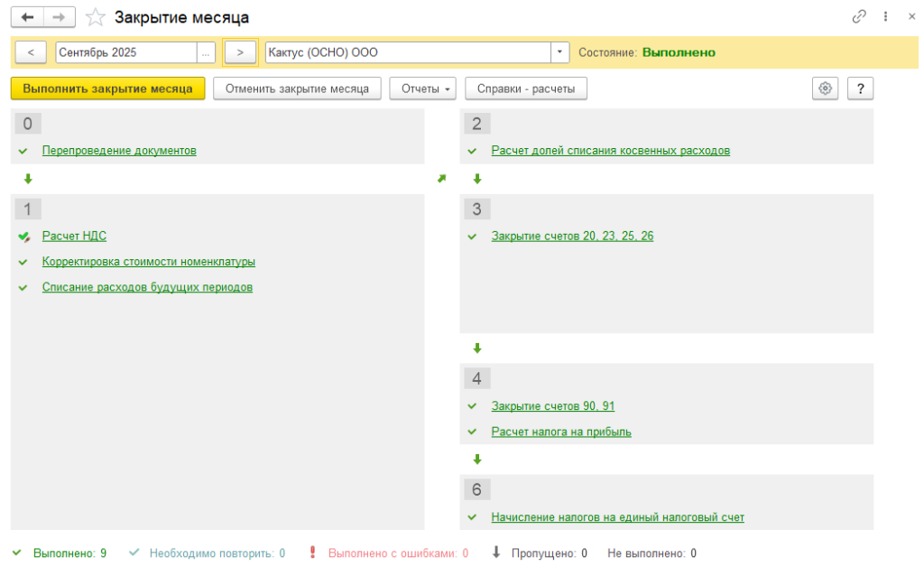Open the Отчеты dropdown menu
Screen dimensions: 924x567
[x=425, y=88]
